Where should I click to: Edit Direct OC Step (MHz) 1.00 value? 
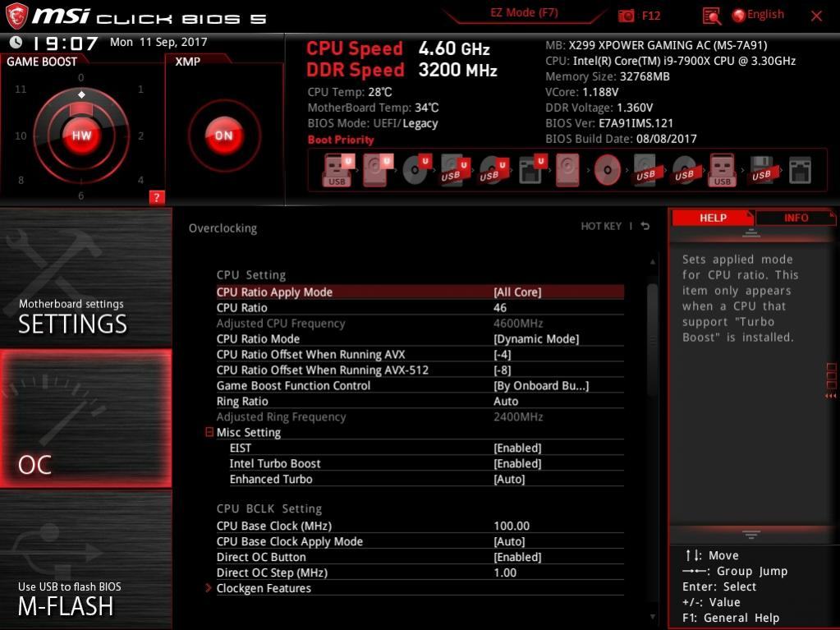coord(505,573)
